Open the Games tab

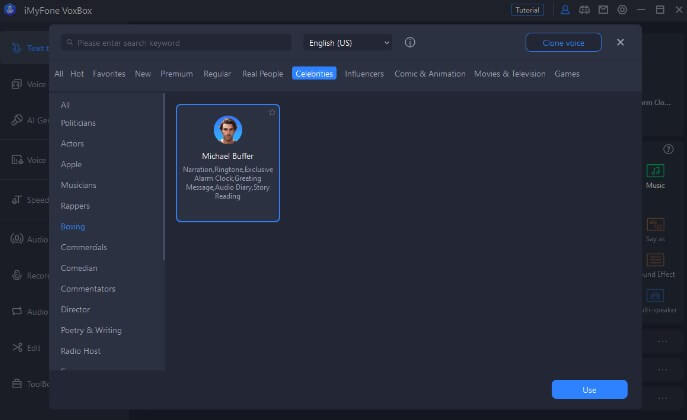pyautogui.click(x=567, y=74)
